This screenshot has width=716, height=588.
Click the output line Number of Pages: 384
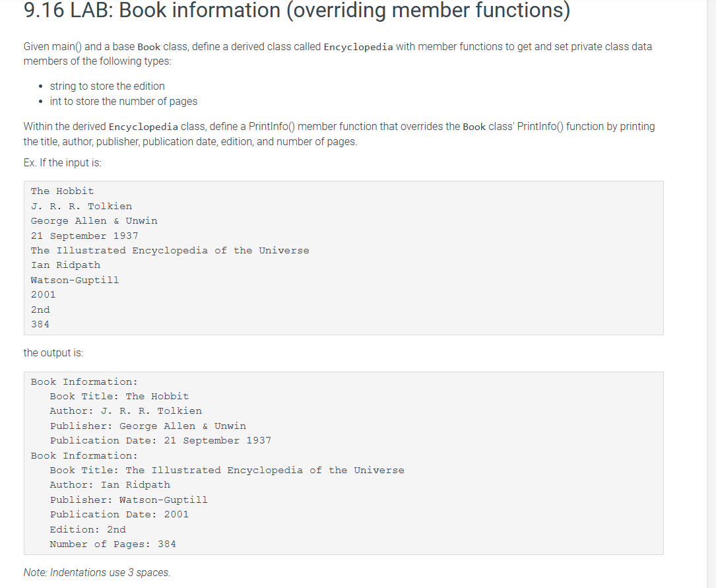[113, 544]
